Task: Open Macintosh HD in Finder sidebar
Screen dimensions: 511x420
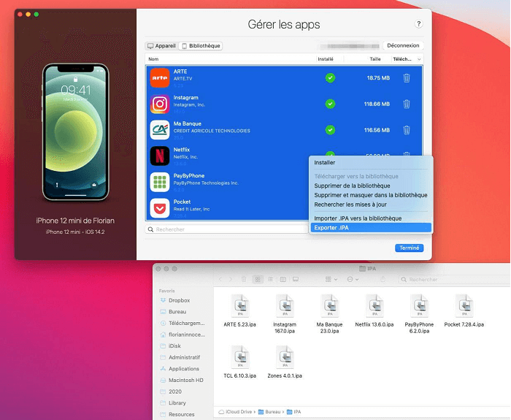Action: [182, 381]
